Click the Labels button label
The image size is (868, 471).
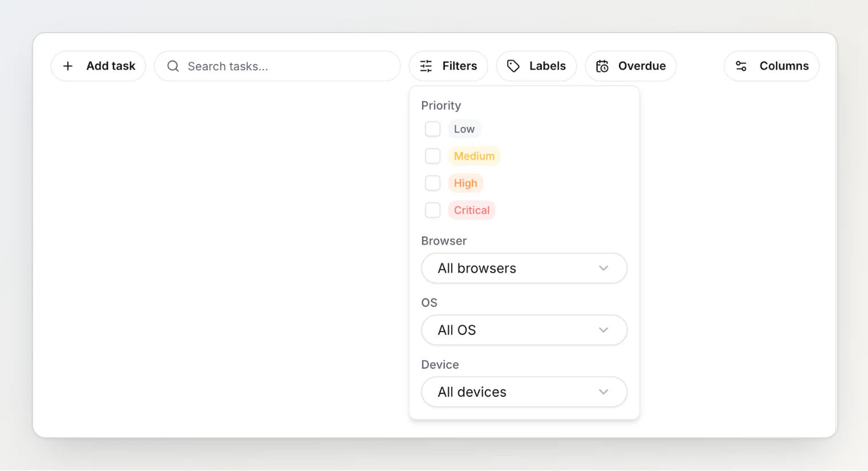click(x=548, y=66)
